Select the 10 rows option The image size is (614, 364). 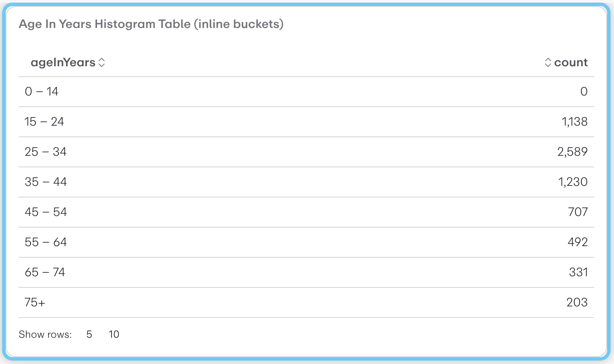pos(114,334)
